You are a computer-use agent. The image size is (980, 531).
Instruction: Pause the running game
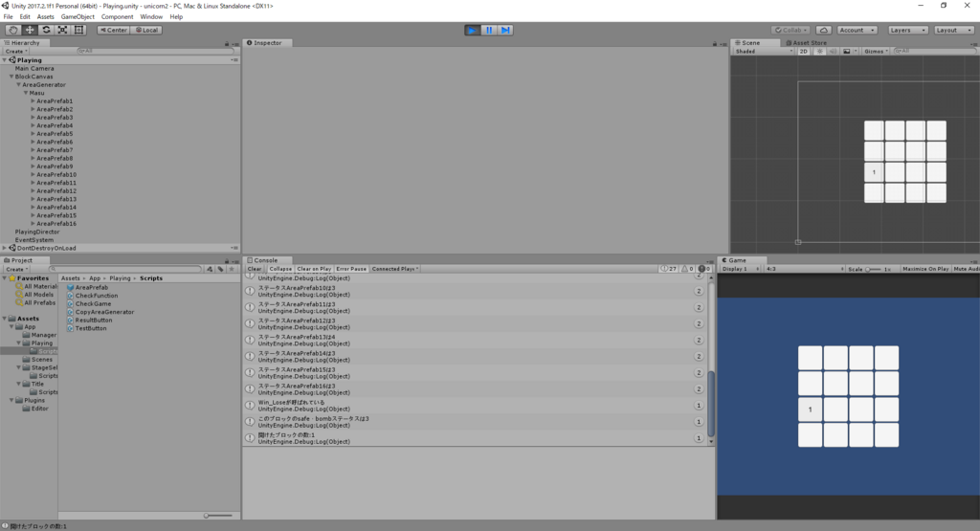click(x=489, y=30)
